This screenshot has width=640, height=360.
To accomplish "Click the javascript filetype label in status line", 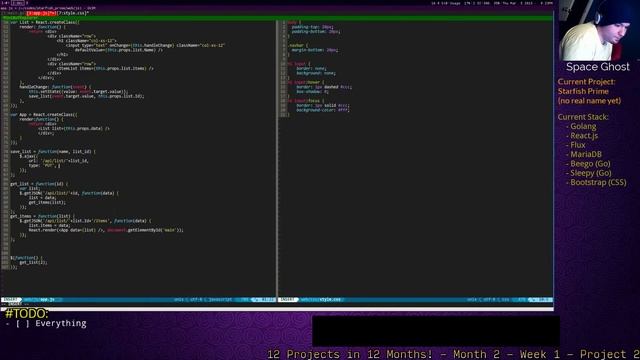I will click(220, 300).
